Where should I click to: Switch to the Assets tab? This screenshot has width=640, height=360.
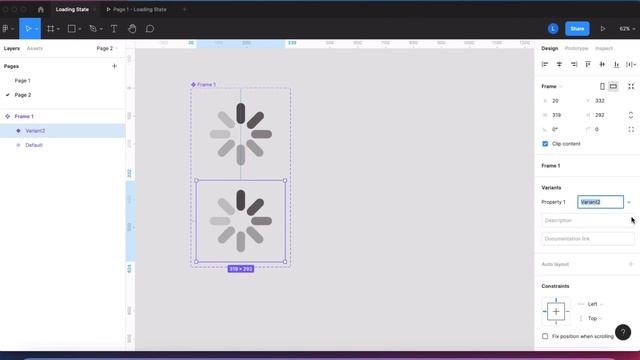tap(35, 48)
